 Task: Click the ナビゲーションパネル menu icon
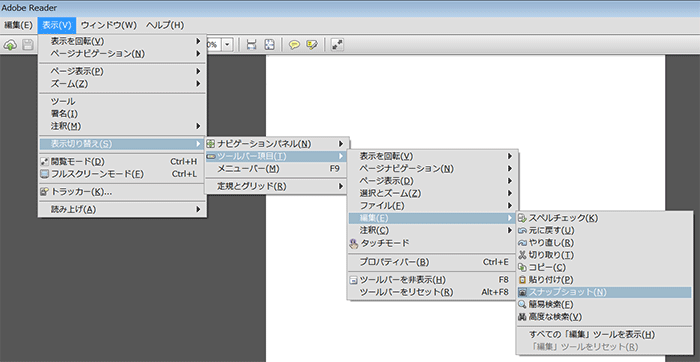click(210, 144)
